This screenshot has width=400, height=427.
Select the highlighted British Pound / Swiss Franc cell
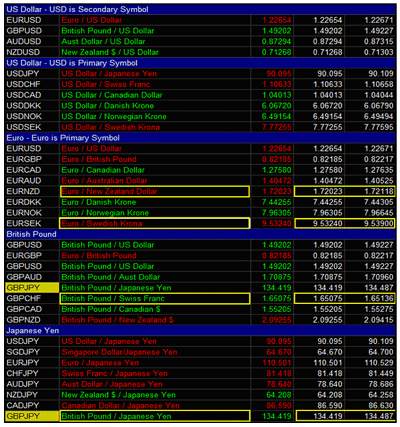point(155,298)
